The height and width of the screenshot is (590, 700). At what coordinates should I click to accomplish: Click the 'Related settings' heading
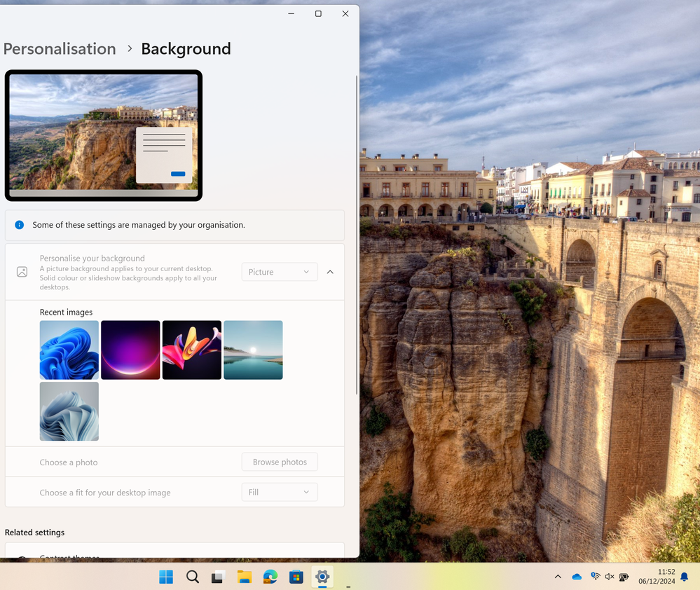[34, 533]
